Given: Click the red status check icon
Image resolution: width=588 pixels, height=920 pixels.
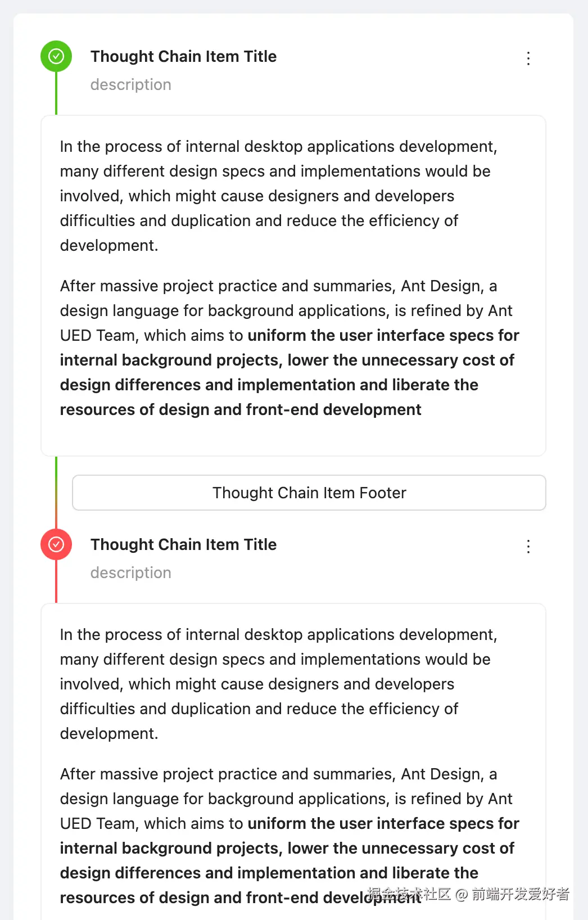Looking at the screenshot, I should point(56,544).
